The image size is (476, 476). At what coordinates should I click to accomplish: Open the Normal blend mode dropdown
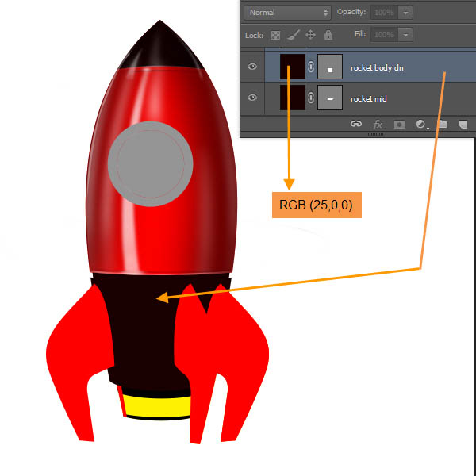288,12
